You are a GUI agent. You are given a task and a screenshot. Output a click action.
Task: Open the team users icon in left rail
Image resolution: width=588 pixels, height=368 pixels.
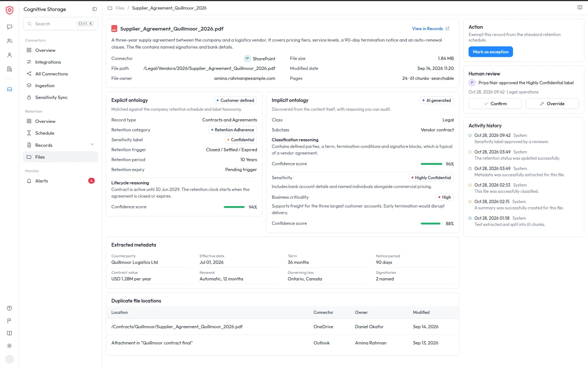coord(10,41)
